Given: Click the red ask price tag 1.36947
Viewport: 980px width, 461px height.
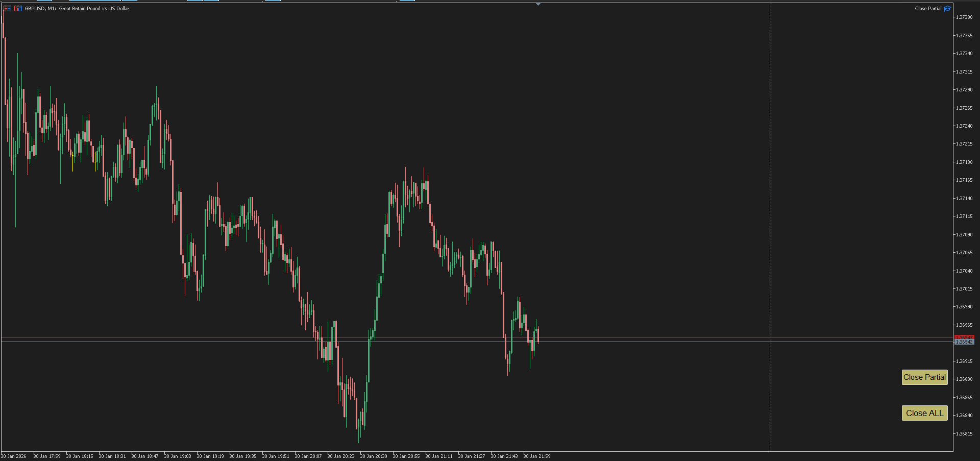Looking at the screenshot, I should click(964, 337).
